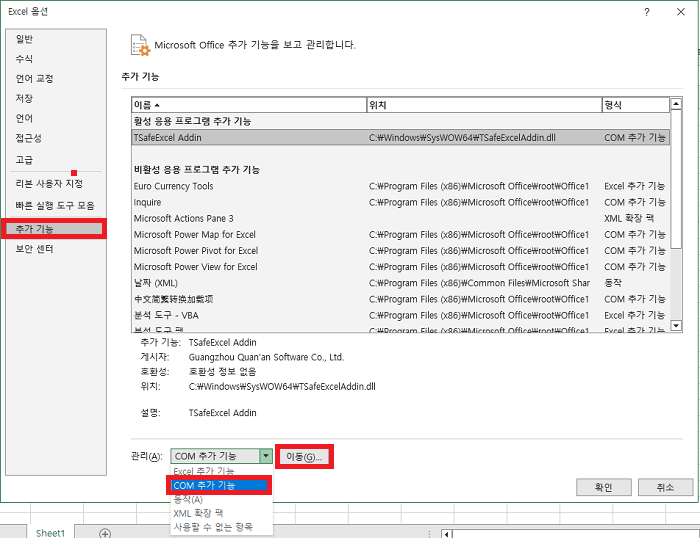Click the Sheet1 tab in Excel

50,533
